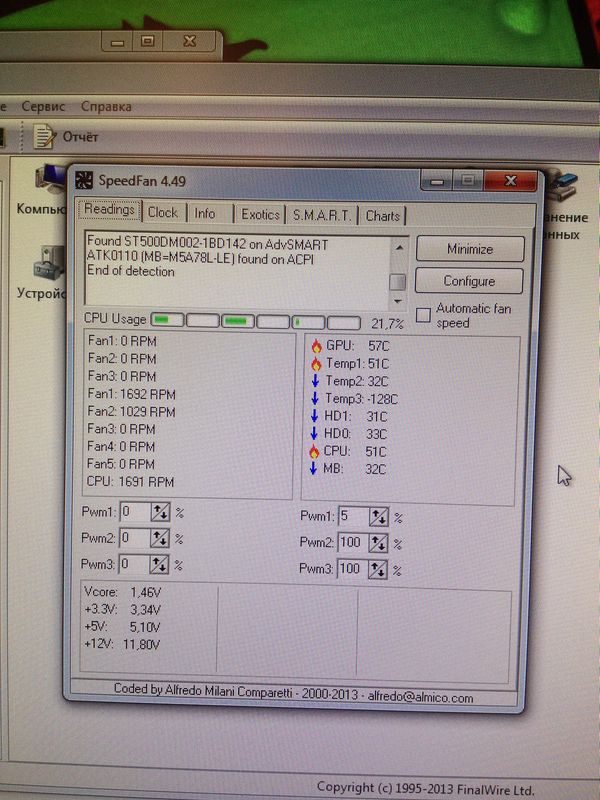
Task: Click the blue arrow icon next to MB
Action: (317, 468)
